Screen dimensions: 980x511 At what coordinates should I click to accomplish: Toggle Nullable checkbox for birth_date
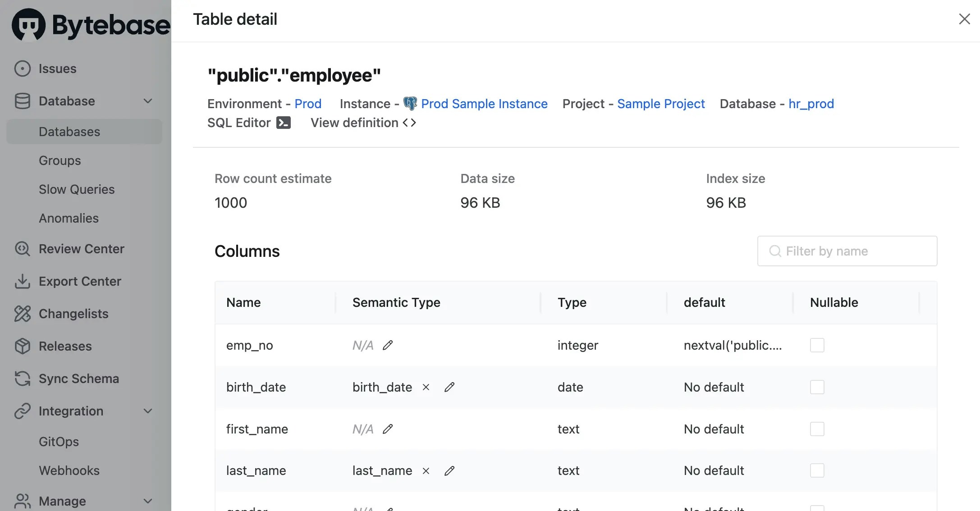817,388
